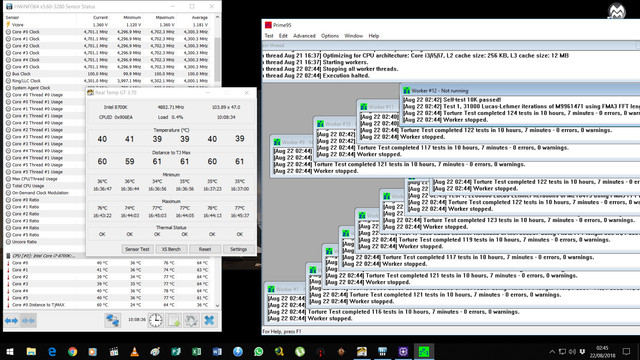640x360 pixels.
Task: Click the Worker #12 - Not running title bar
Action: [520, 91]
